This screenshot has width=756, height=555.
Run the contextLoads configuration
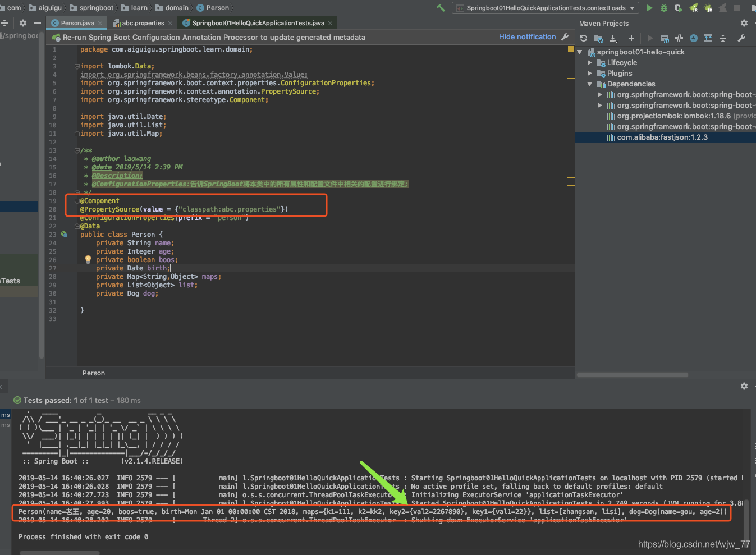(x=649, y=8)
